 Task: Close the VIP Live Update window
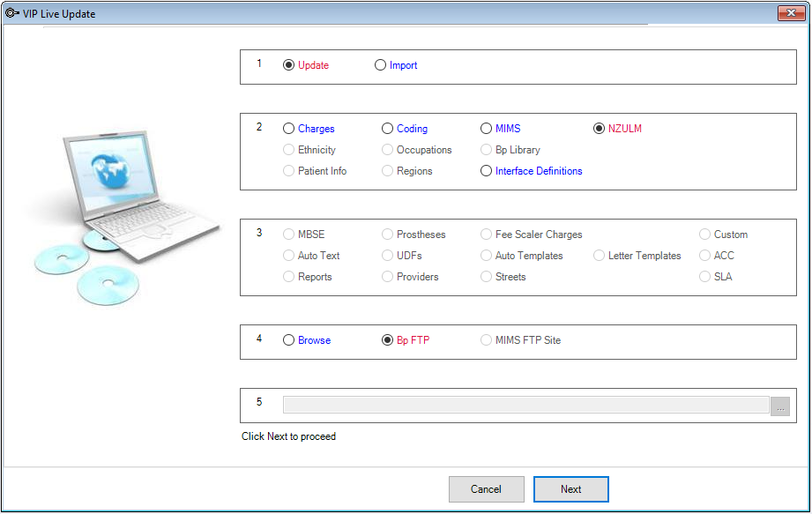click(x=791, y=13)
